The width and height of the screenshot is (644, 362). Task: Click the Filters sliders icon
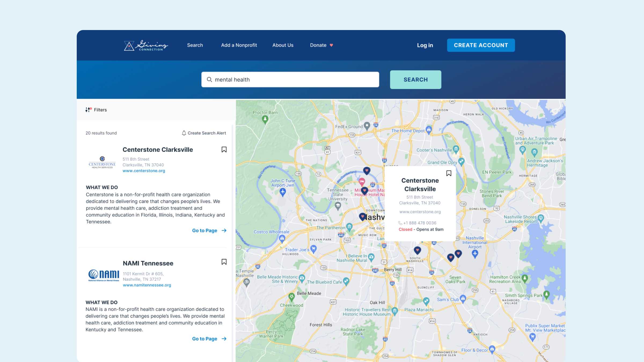89,110
